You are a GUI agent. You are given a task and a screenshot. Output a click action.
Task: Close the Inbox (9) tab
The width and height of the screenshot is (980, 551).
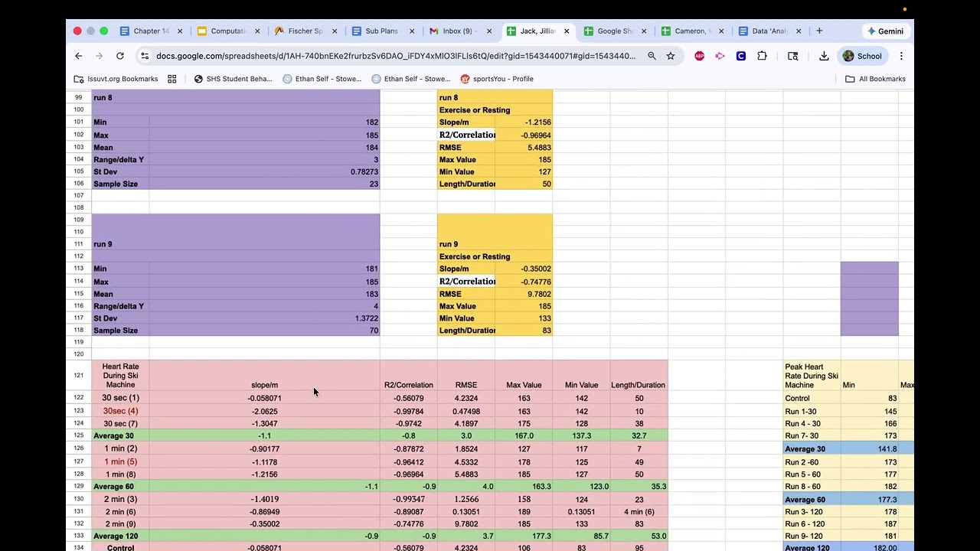pos(489,31)
